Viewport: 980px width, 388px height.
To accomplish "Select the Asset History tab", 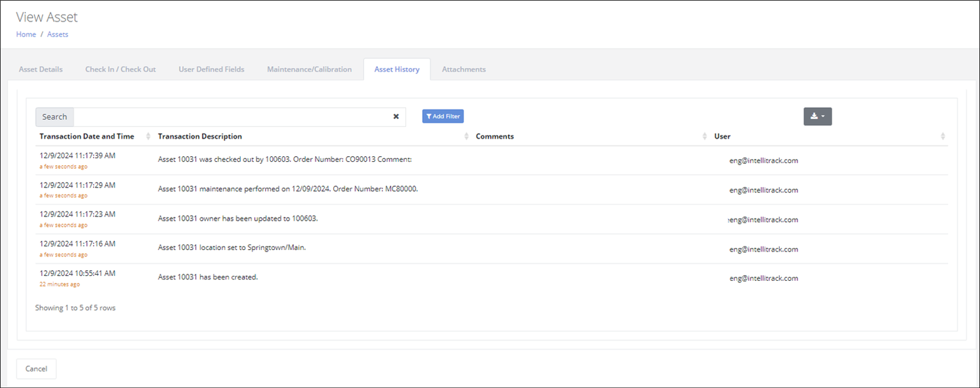I will (x=397, y=69).
